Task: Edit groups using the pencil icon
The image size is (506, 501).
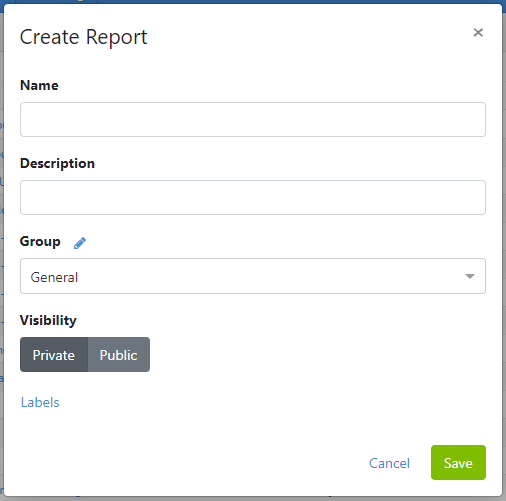Action: coord(80,243)
